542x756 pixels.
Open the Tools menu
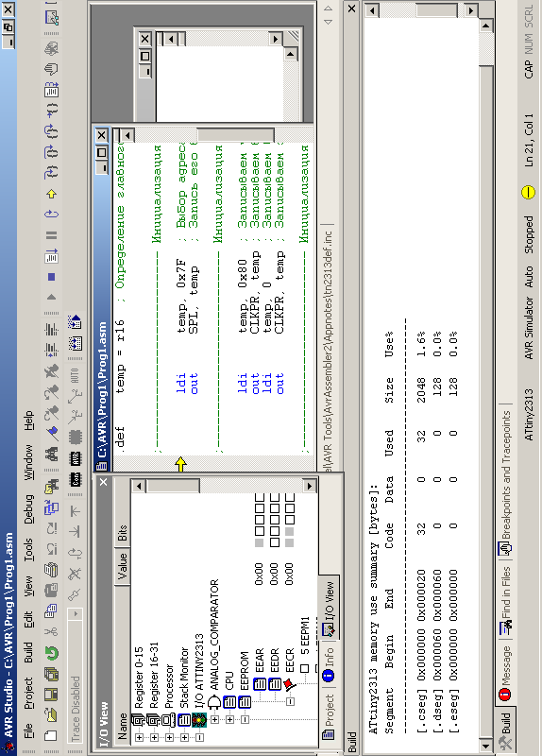pos(28,550)
